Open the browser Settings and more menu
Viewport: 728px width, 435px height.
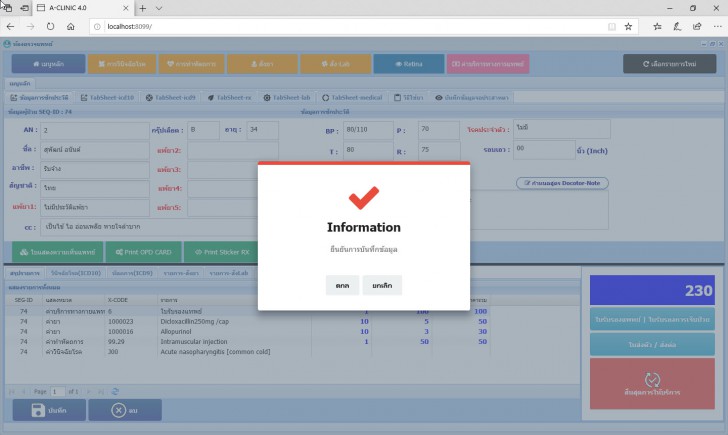[717, 26]
